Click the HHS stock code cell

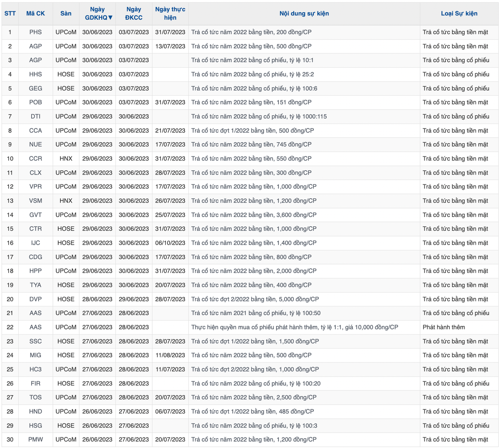36,74
